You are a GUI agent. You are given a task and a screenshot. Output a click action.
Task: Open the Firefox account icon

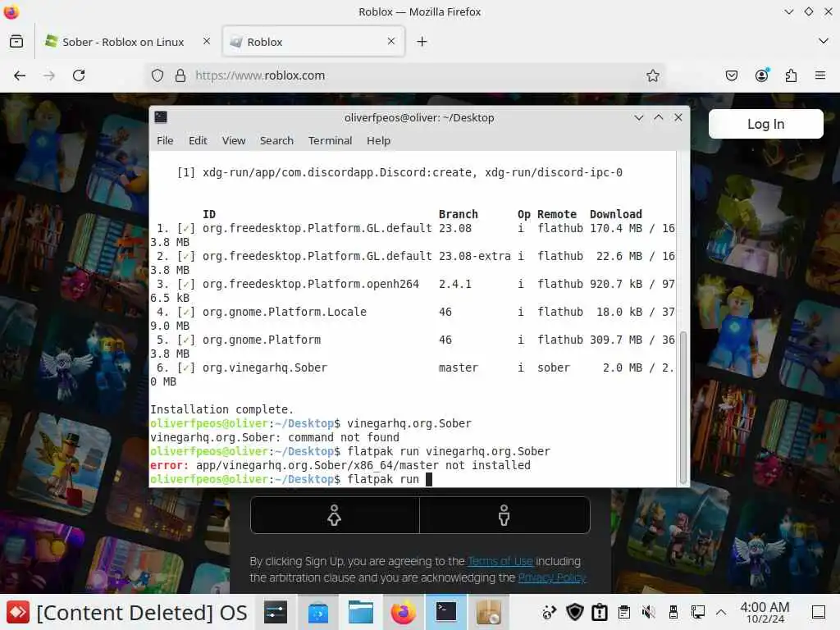762,75
